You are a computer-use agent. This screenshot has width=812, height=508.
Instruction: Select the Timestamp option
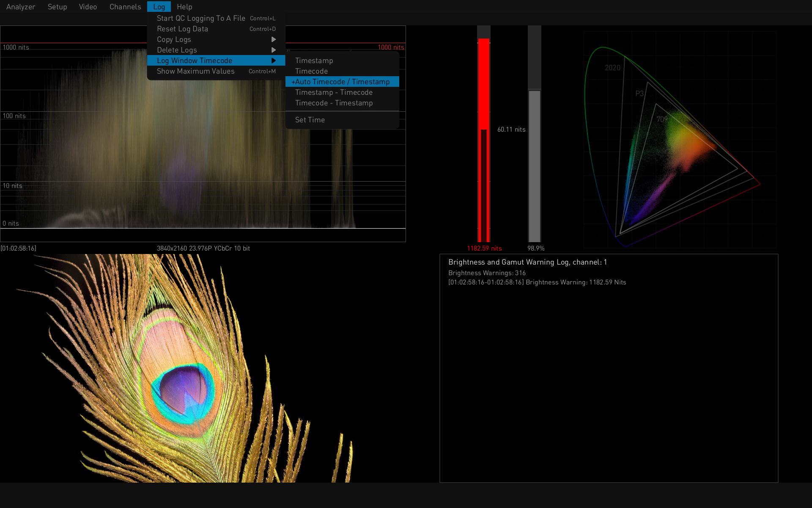pos(314,61)
